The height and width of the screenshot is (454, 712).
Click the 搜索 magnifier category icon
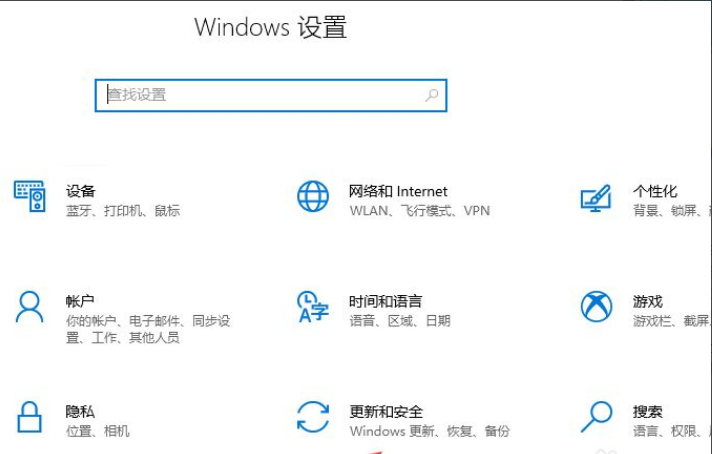(596, 417)
